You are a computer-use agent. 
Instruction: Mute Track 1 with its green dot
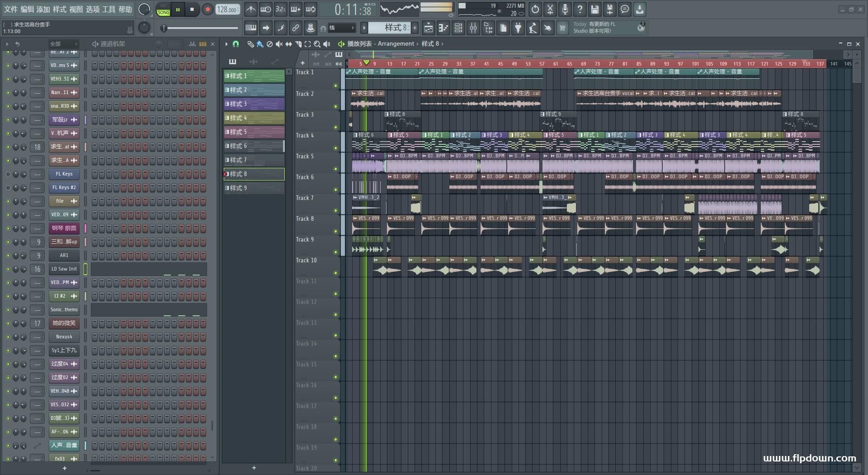coord(336,85)
